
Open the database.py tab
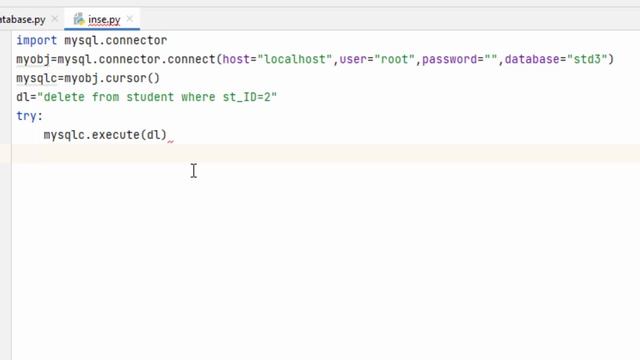22,19
